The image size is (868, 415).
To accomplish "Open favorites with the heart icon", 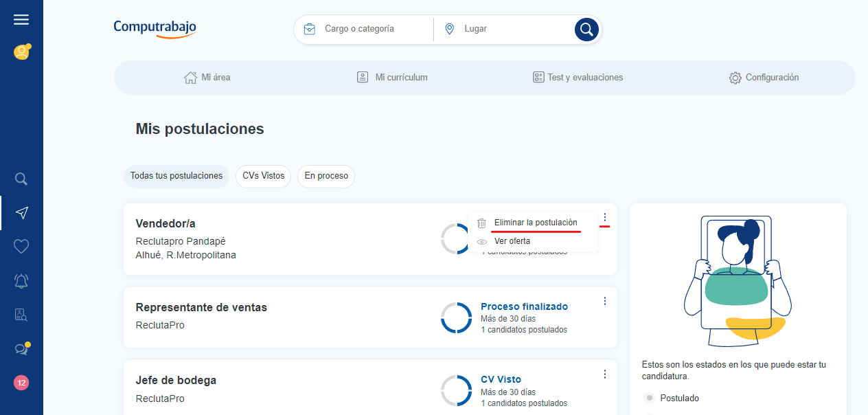I will click(x=21, y=247).
